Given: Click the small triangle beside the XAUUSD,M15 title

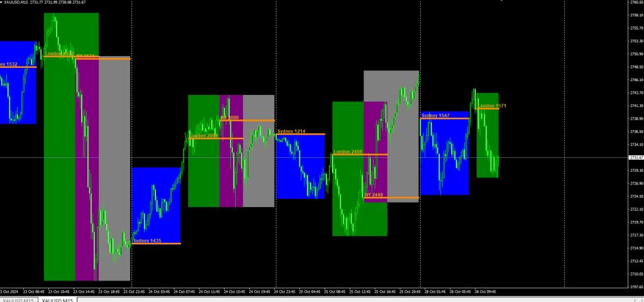Looking at the screenshot, I should (1, 2).
